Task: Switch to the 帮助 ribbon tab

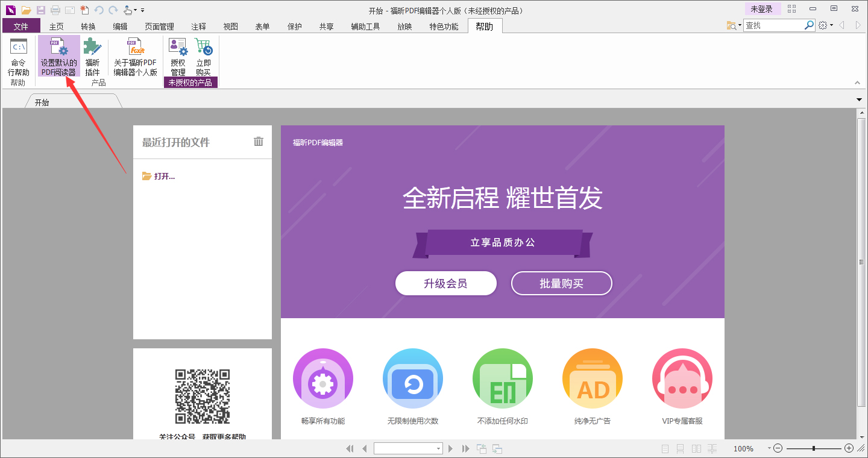Action: coord(485,25)
